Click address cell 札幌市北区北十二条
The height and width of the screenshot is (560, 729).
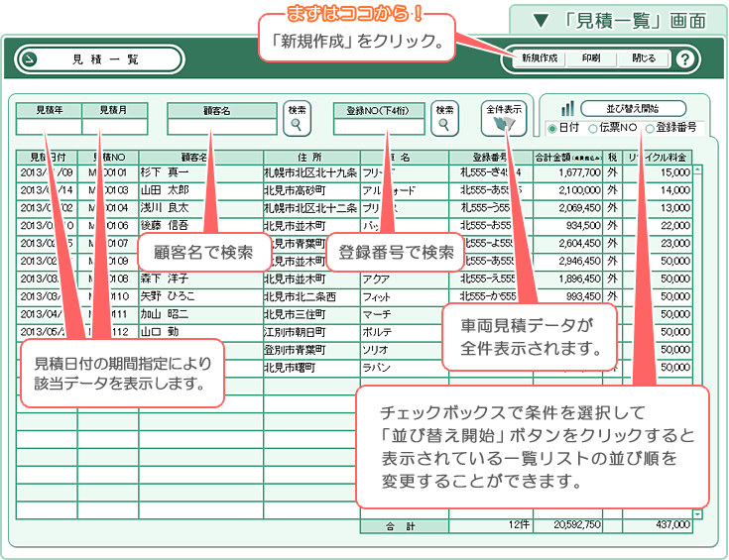coord(311,208)
